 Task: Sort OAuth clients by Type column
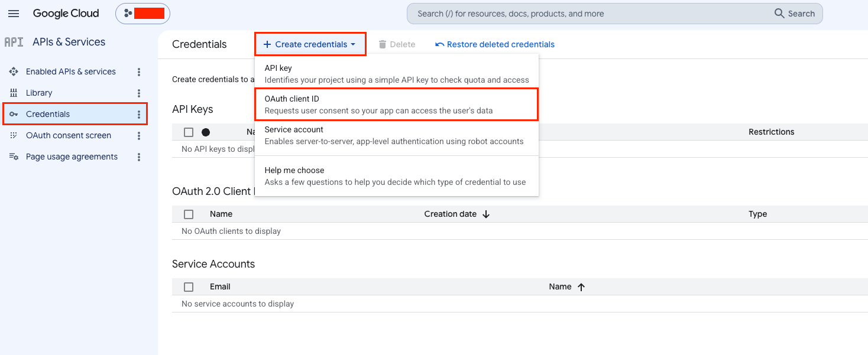tap(757, 214)
